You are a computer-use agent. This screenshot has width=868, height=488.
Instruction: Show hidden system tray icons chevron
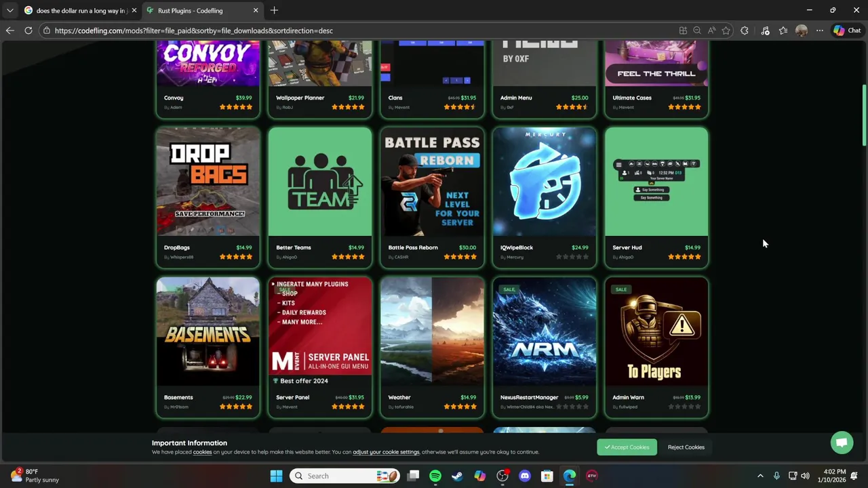click(760, 476)
